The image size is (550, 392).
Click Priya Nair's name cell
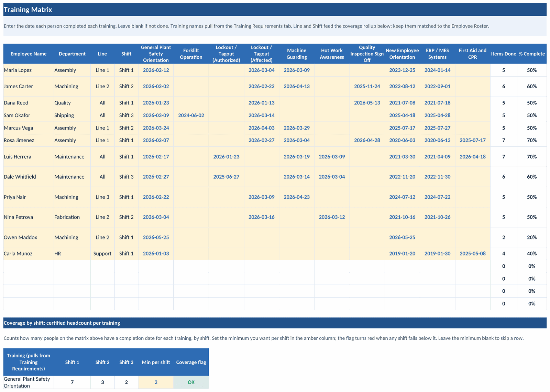point(29,197)
